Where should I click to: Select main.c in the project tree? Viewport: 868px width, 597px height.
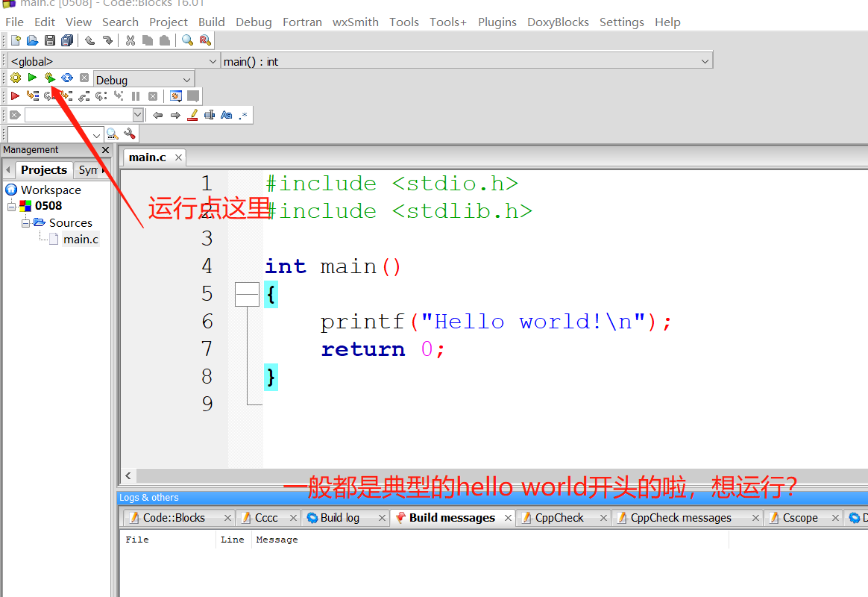(81, 240)
